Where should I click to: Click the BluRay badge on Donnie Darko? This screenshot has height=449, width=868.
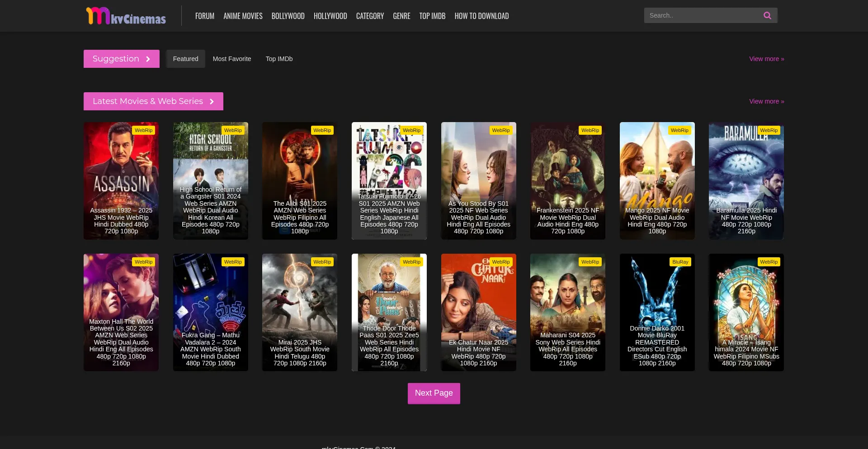point(680,262)
